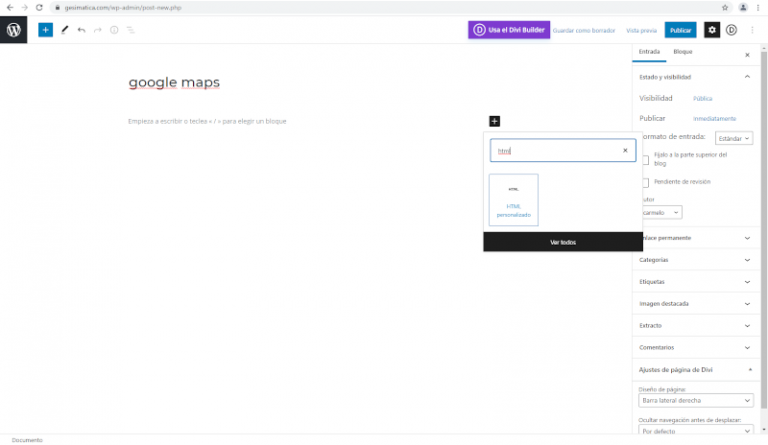
Task: Open Chrome three-dot menu
Action: [758, 7]
